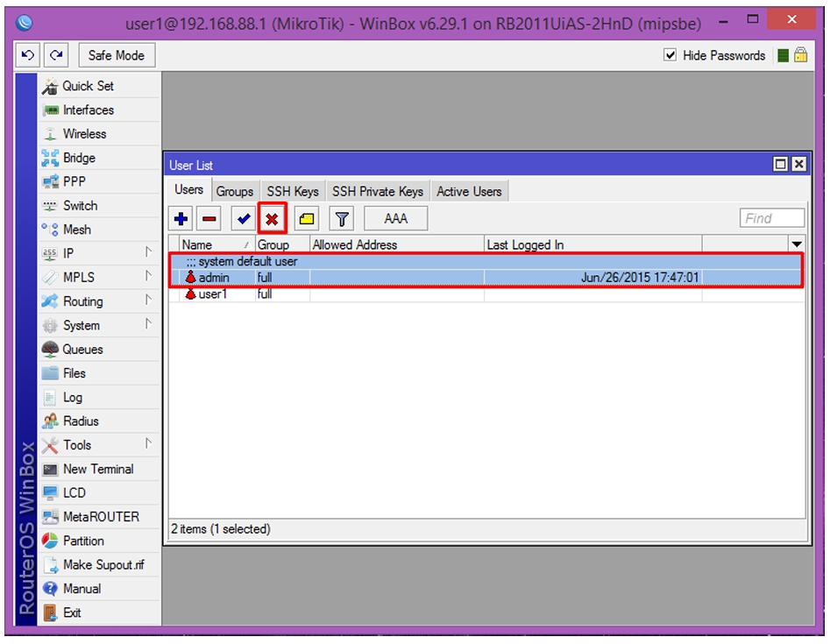Select the admin user row
Screen dimensions: 830x644
(x=487, y=278)
